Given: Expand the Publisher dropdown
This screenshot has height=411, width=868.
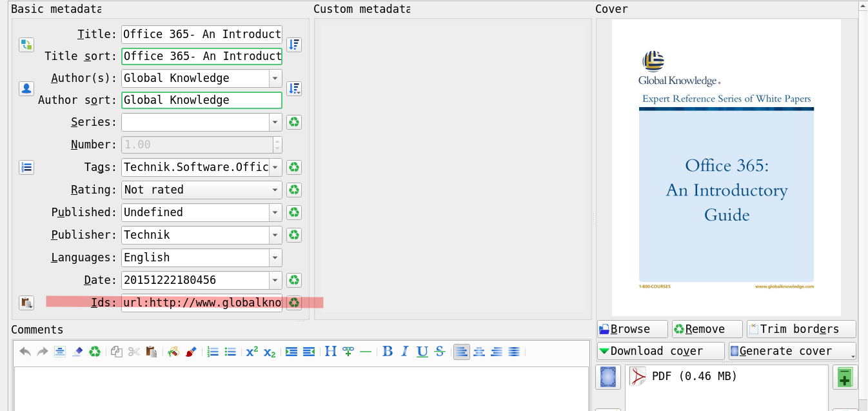Looking at the screenshot, I should 276,235.
